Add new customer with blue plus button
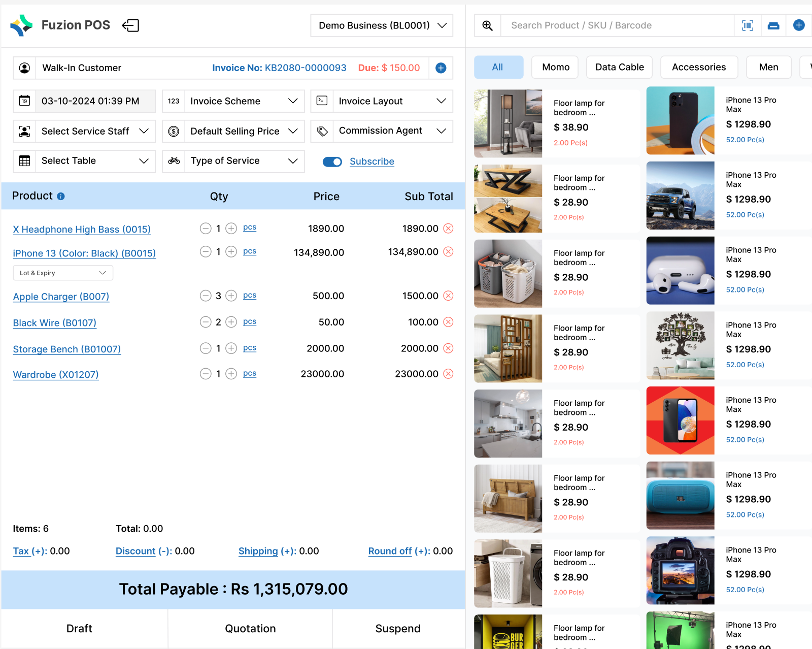Image resolution: width=812 pixels, height=649 pixels. click(441, 68)
